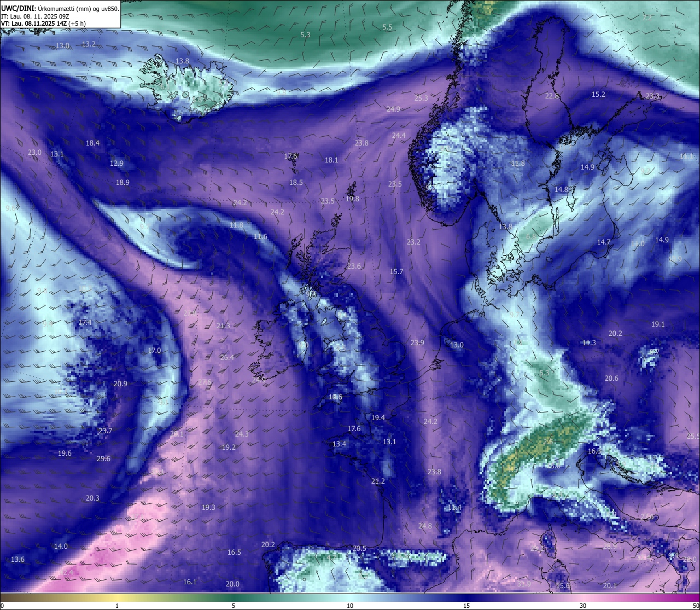Click the '15' tick on the color scale
This screenshot has width=700, height=610.
(466, 606)
